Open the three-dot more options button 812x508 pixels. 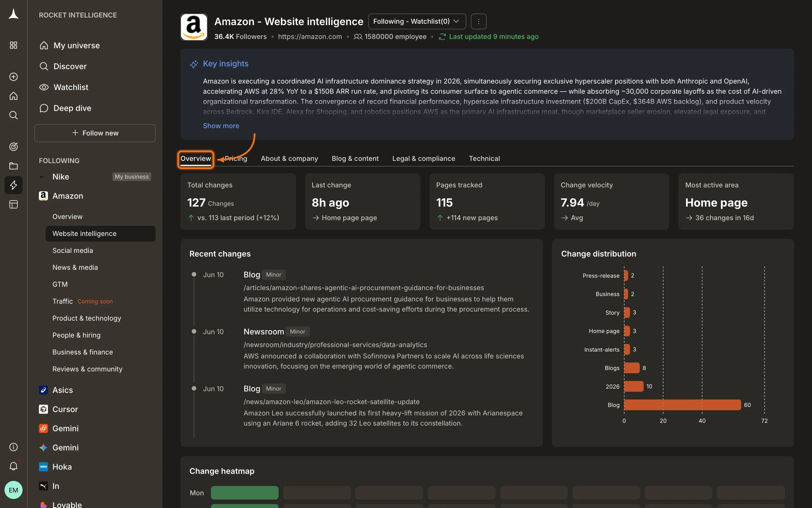pos(478,21)
